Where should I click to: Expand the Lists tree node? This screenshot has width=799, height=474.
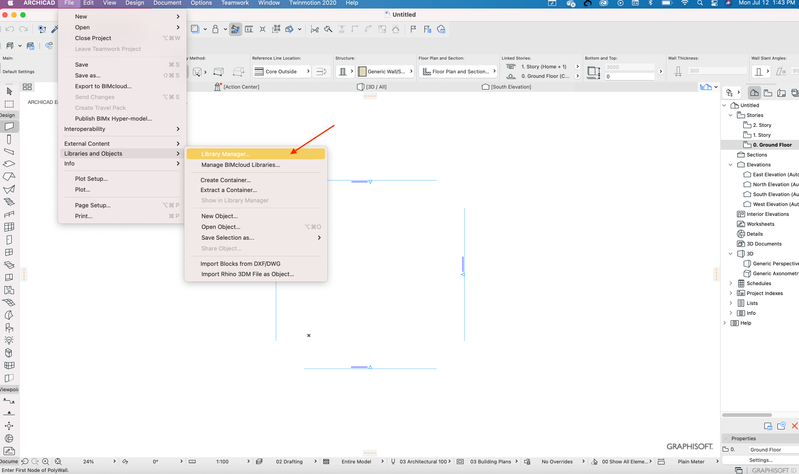(730, 303)
